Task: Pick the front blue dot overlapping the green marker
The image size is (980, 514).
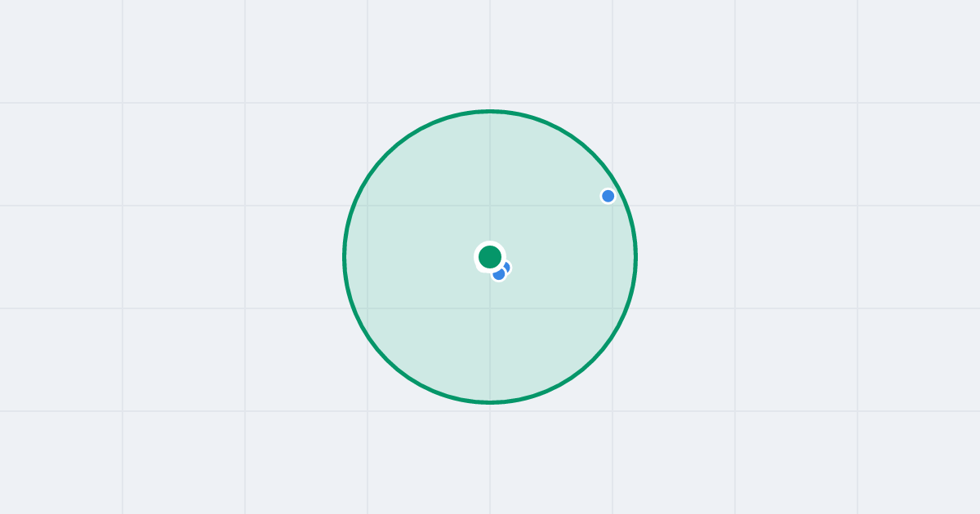Action: 499,274
